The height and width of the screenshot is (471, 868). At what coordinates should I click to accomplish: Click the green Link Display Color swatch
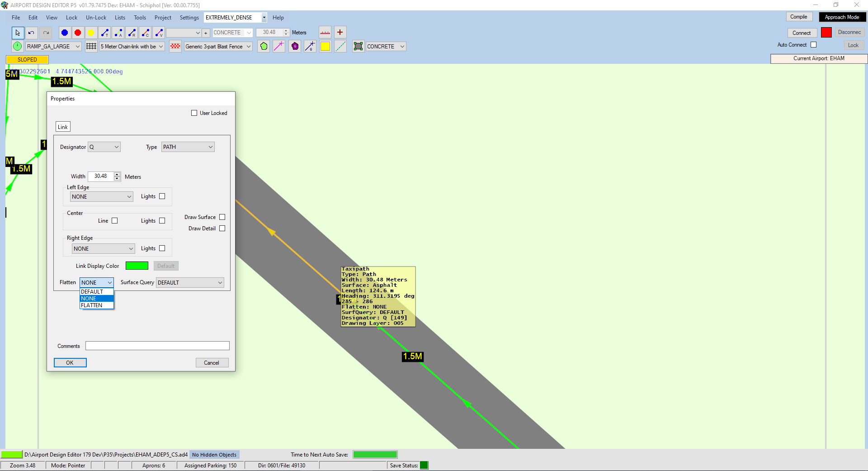(137, 266)
